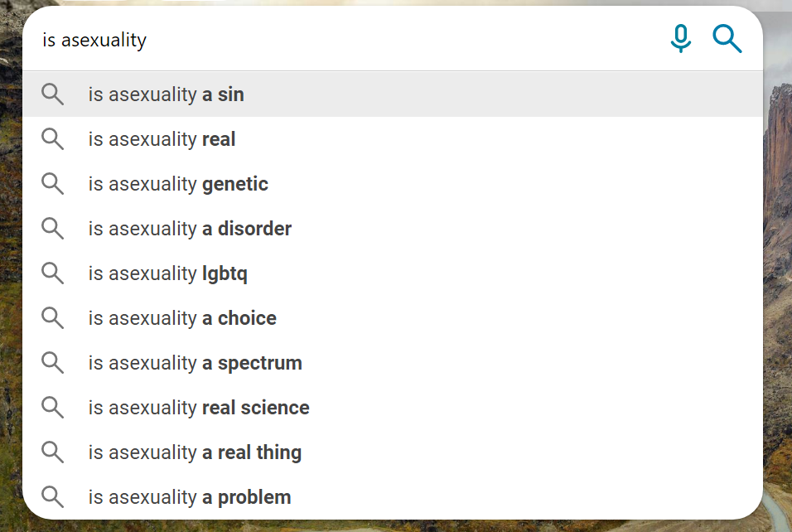The width and height of the screenshot is (792, 532).
Task: Click magnifier icon beside 'is asexuality genetic'
Action: click(x=52, y=184)
